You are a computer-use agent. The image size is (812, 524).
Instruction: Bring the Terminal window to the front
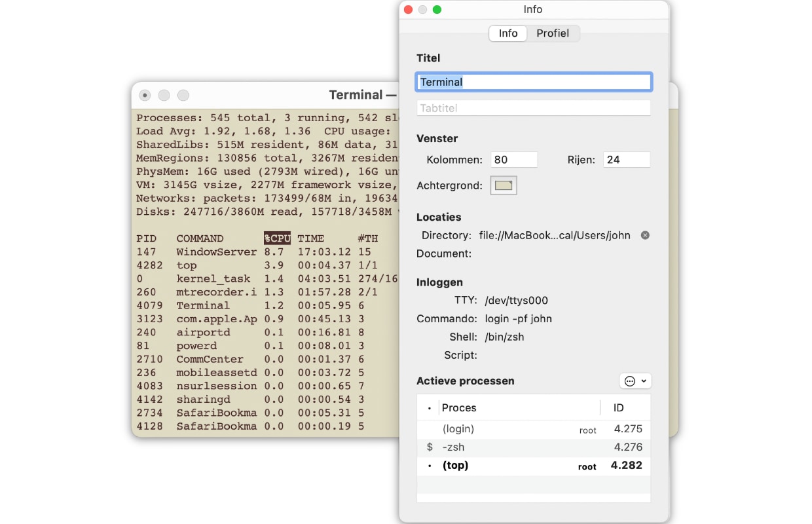click(x=262, y=95)
